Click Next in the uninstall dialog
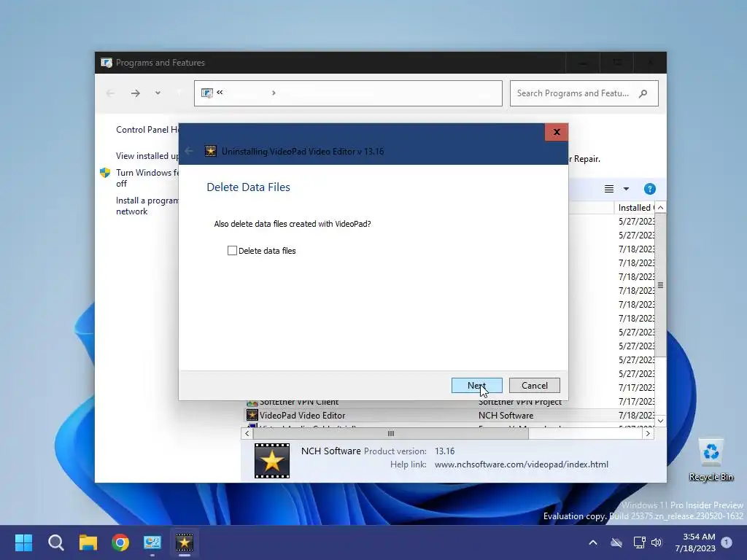This screenshot has height=560, width=747. click(476, 385)
